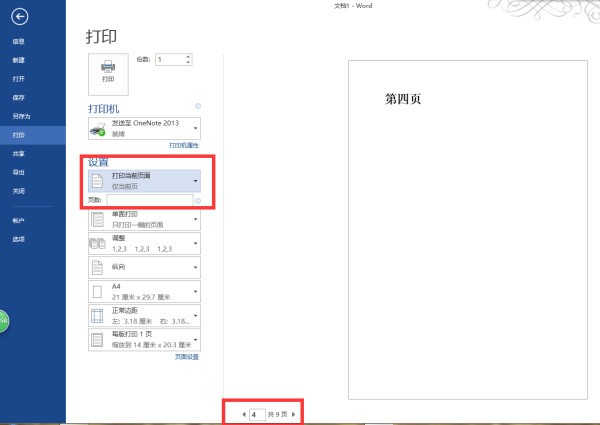The height and width of the screenshot is (425, 600).
Task: Open 选项 in the sidebar
Action: (x=18, y=239)
